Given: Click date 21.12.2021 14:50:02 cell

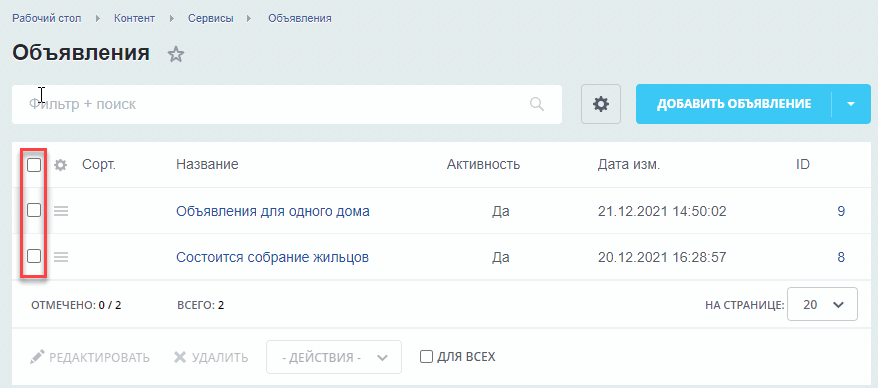Looking at the screenshot, I should [662, 212].
